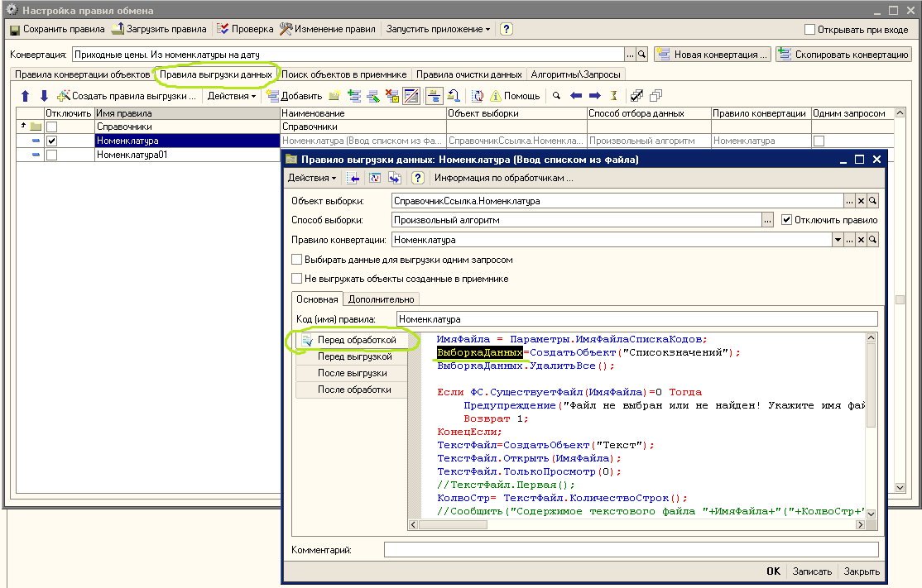Viewport: 922px width, 588px height.
Task: Toggle Отключить правило checkbox
Action: click(786, 220)
